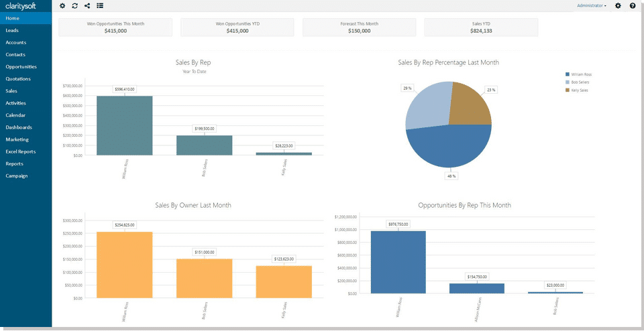
Task: Click the $976,750.00 blue bar
Action: click(x=398, y=262)
